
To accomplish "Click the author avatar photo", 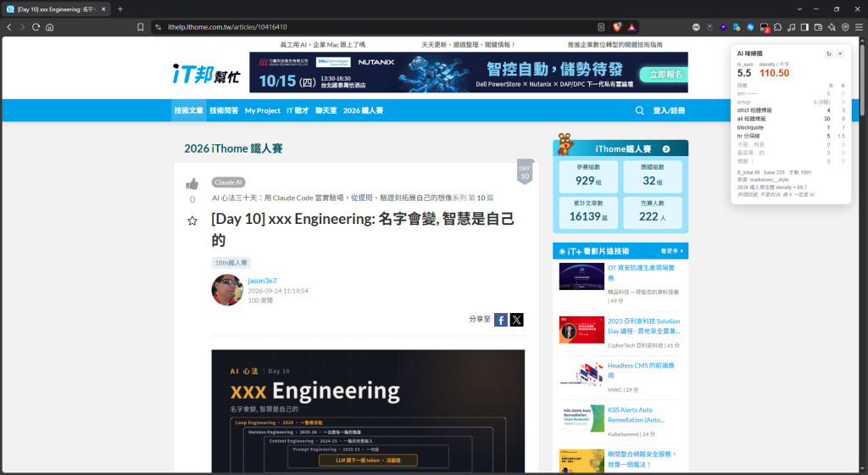I will click(227, 289).
